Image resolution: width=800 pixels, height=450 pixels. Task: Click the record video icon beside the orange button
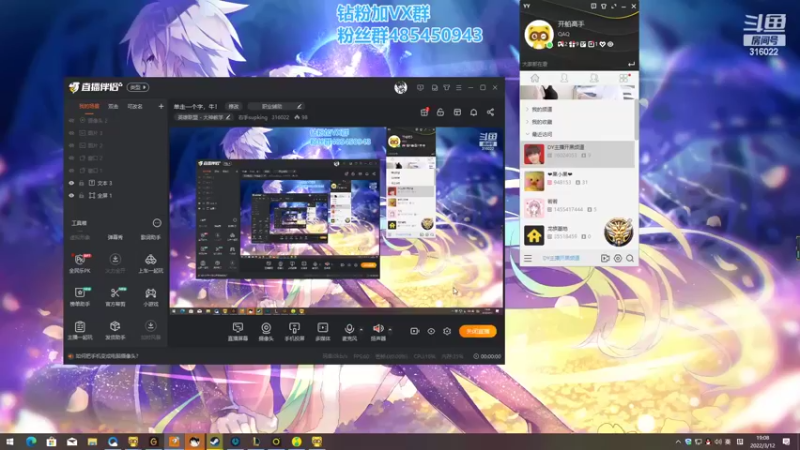pyautogui.click(x=414, y=331)
